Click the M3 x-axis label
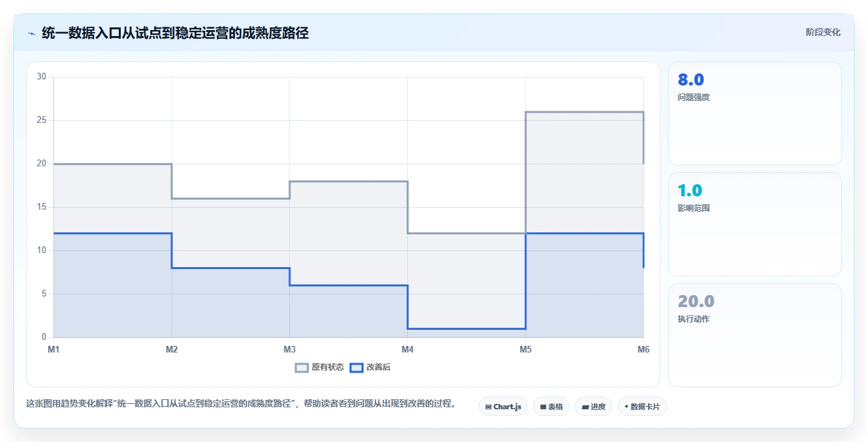 tap(289, 349)
